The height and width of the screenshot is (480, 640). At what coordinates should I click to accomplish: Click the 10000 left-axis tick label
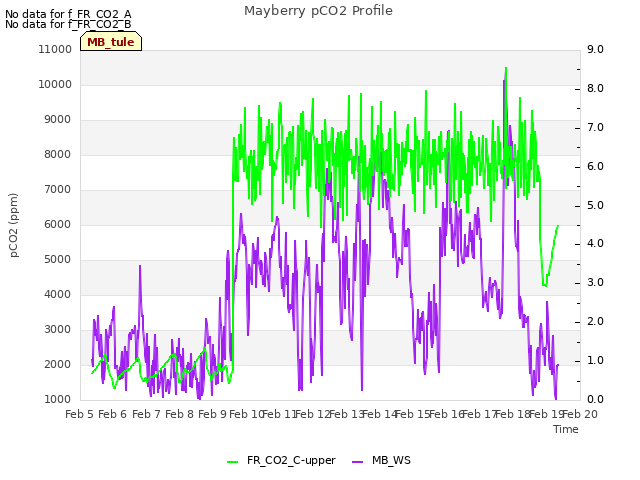pos(55,84)
